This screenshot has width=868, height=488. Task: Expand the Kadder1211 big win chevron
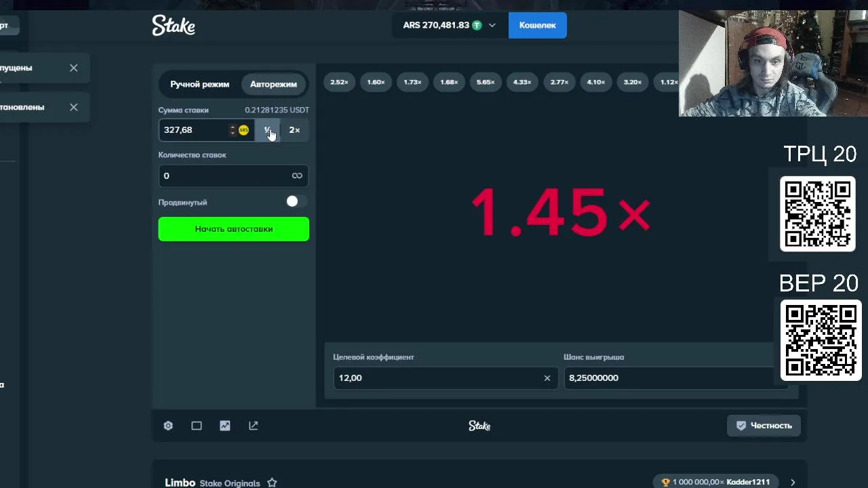coord(793,482)
